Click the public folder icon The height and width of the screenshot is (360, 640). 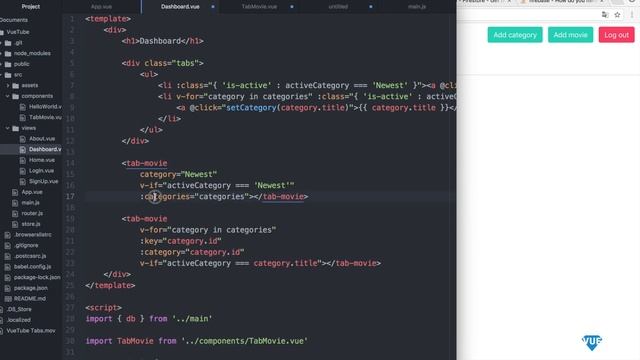click(8, 64)
